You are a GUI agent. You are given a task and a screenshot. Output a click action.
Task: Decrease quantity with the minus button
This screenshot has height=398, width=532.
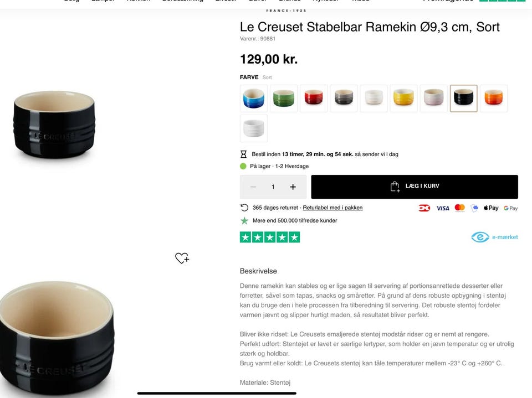[x=253, y=187]
